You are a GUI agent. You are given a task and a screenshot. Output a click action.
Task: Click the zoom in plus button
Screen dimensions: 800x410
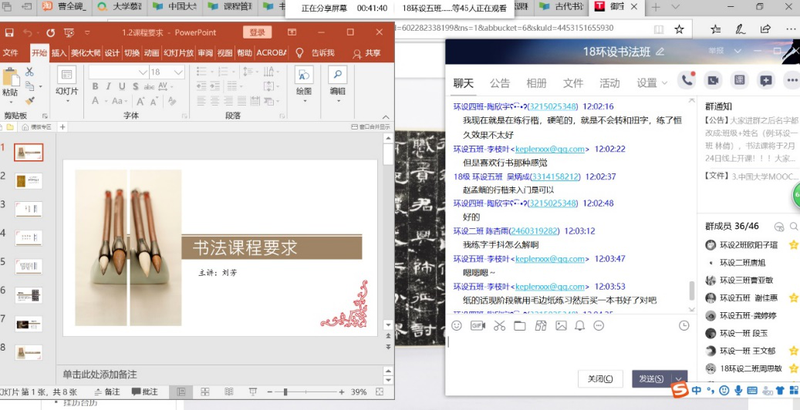point(341,392)
